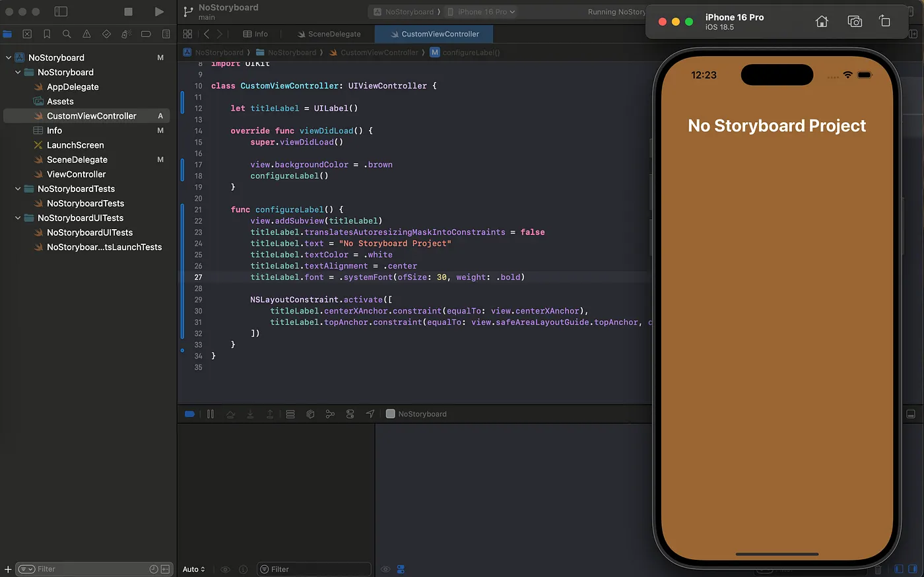Open the Report navigator icon
924x577 pixels.
166,34
